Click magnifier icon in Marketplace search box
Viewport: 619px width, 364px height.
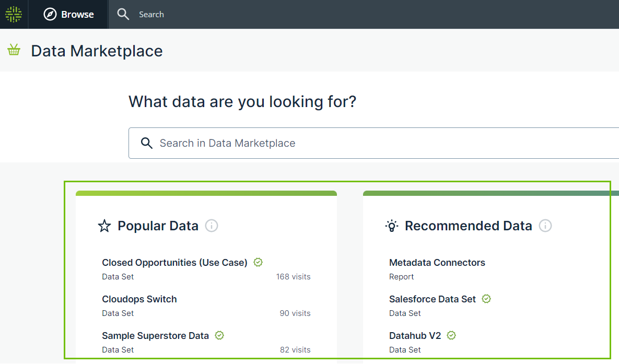(x=147, y=143)
